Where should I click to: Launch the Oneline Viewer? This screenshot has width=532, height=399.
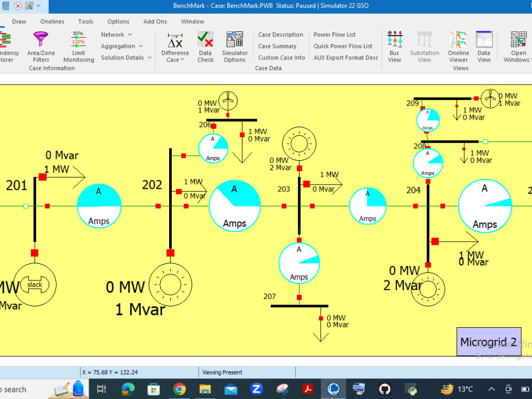458,47
